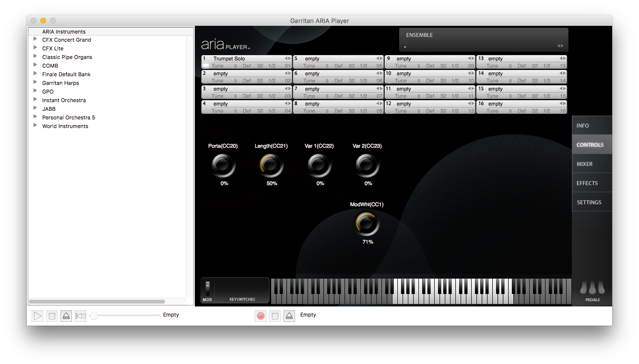Show the EFFECTS tab
The height and width of the screenshot is (364, 639).
592,183
